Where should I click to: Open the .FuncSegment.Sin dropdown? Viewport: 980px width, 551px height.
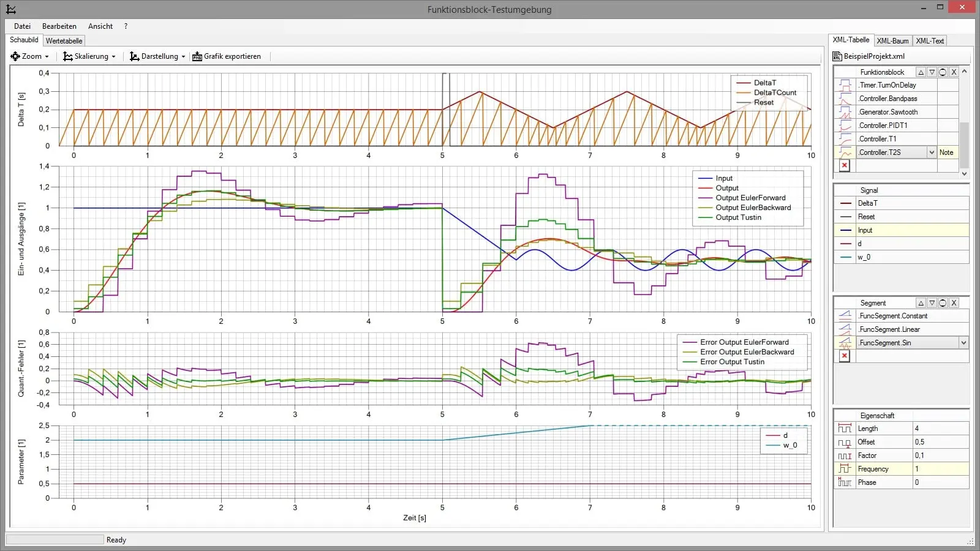(963, 342)
